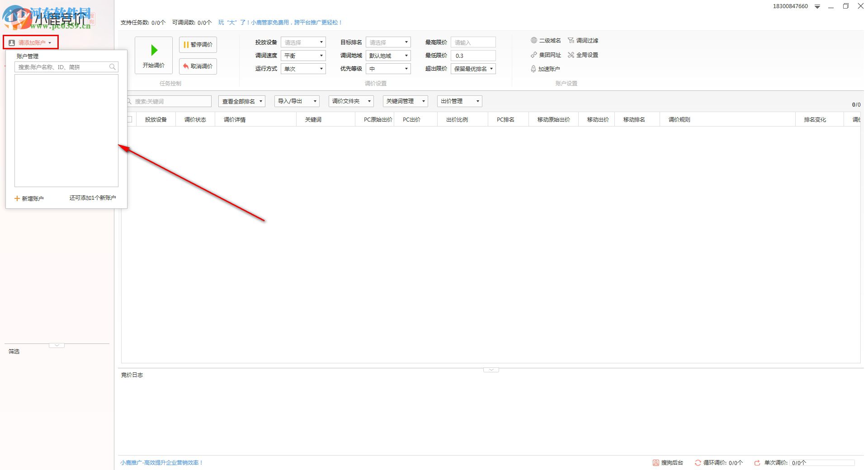Image resolution: width=868 pixels, height=470 pixels.
Task: Open the bidding speed dropdown
Action: point(303,56)
